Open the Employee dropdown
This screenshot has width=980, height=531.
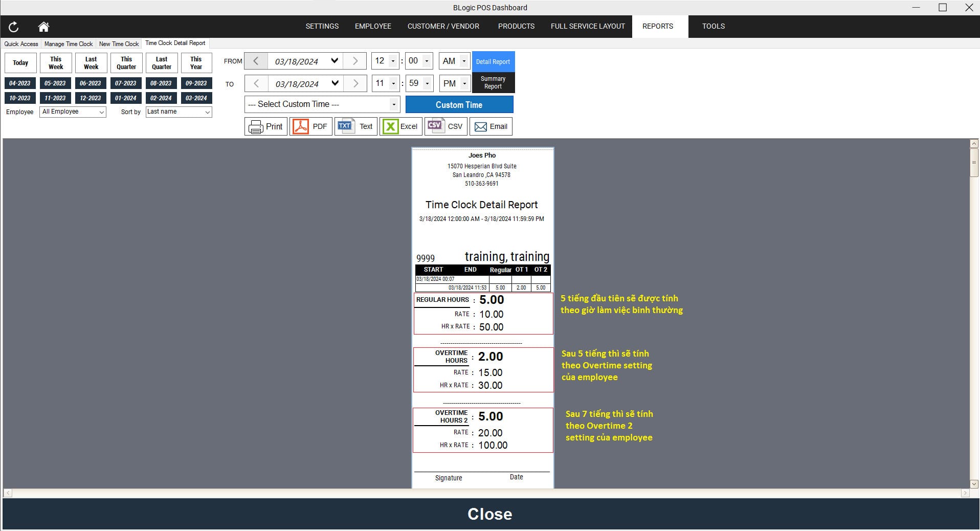[x=73, y=112]
